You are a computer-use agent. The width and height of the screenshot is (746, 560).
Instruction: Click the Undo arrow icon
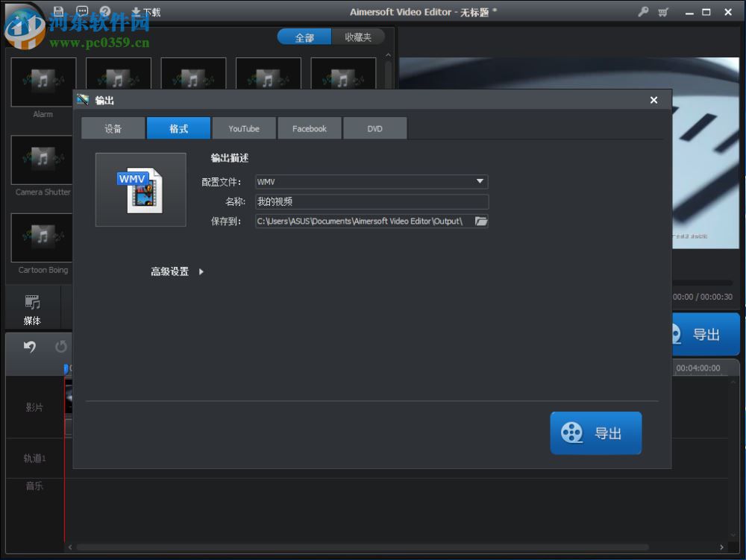pos(30,345)
